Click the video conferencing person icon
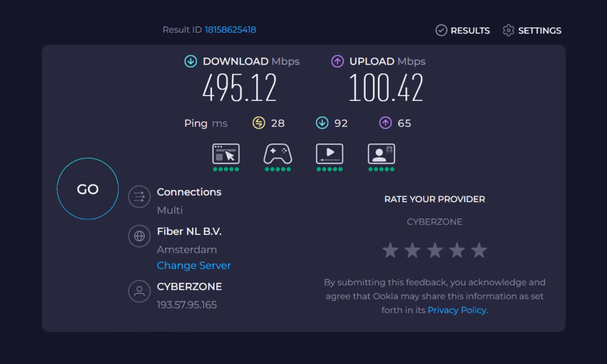 [x=381, y=154]
